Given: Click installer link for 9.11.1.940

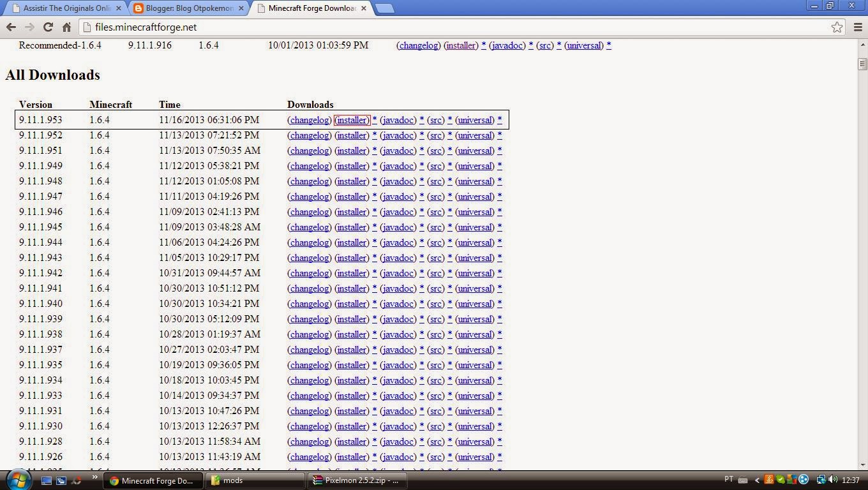Looking at the screenshot, I should pyautogui.click(x=352, y=304).
